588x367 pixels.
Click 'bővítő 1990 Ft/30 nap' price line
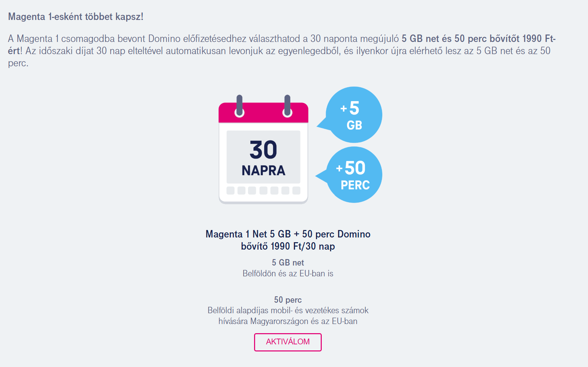288,246
